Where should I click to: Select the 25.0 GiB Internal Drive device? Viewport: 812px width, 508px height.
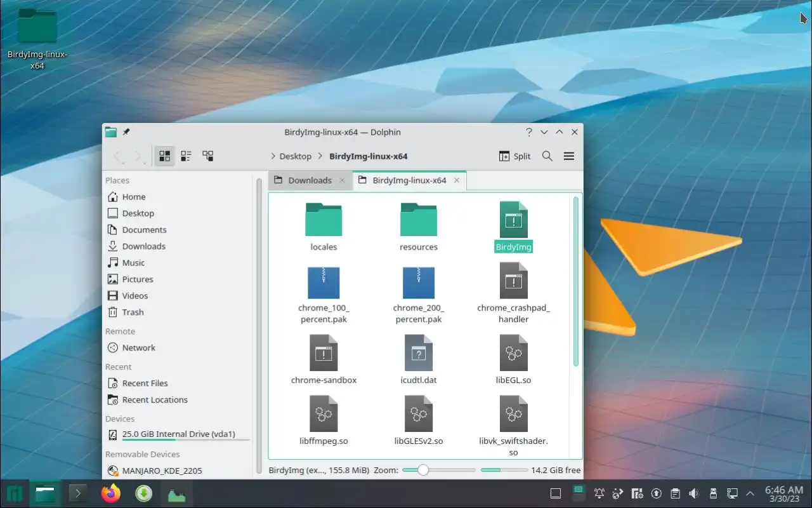(x=180, y=435)
